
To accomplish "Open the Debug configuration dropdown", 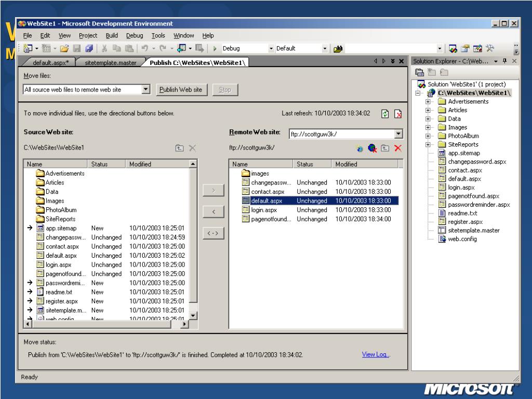I will pyautogui.click(x=271, y=48).
